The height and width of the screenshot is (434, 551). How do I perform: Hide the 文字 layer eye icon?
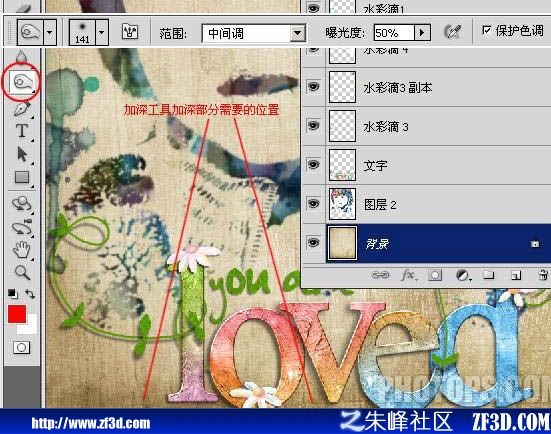pyautogui.click(x=313, y=164)
